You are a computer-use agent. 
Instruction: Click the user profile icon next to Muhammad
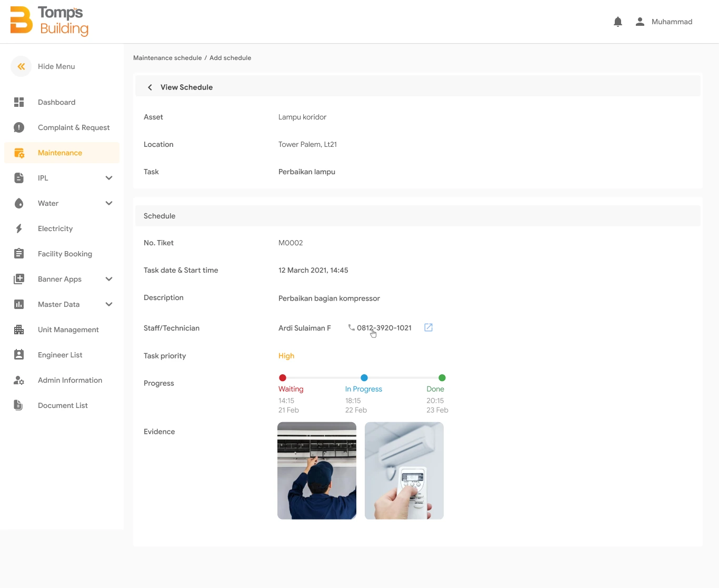(640, 22)
